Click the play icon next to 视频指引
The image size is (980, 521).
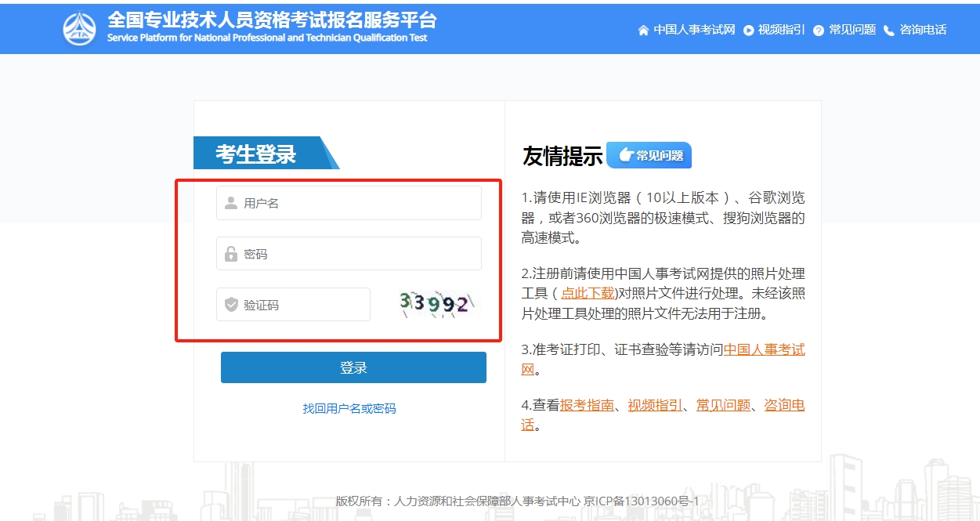[748, 31]
